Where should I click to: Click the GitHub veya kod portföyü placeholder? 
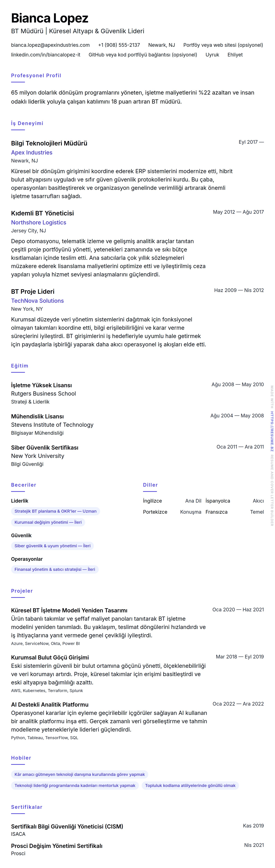143,55
